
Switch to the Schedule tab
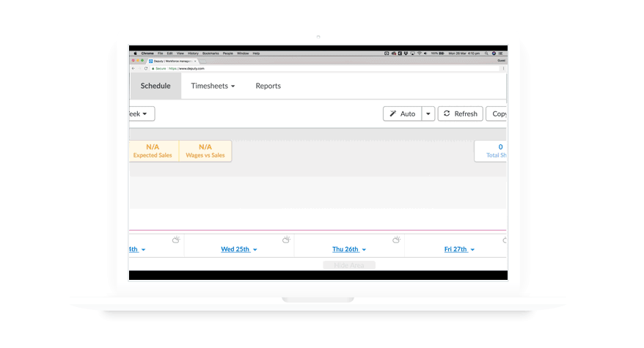pyautogui.click(x=155, y=86)
